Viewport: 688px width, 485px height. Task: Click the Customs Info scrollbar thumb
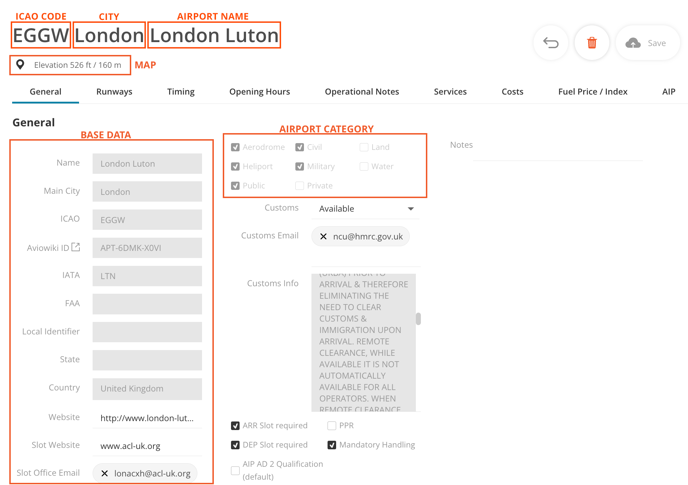(418, 319)
